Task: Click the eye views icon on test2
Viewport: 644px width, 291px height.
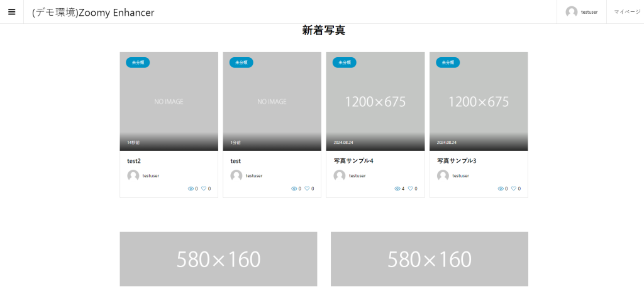Action: click(x=191, y=189)
